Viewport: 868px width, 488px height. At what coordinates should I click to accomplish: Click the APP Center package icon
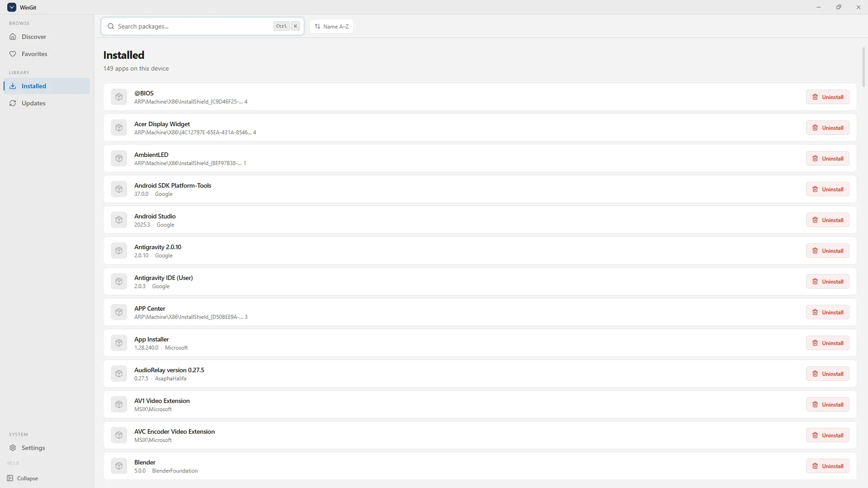(119, 312)
